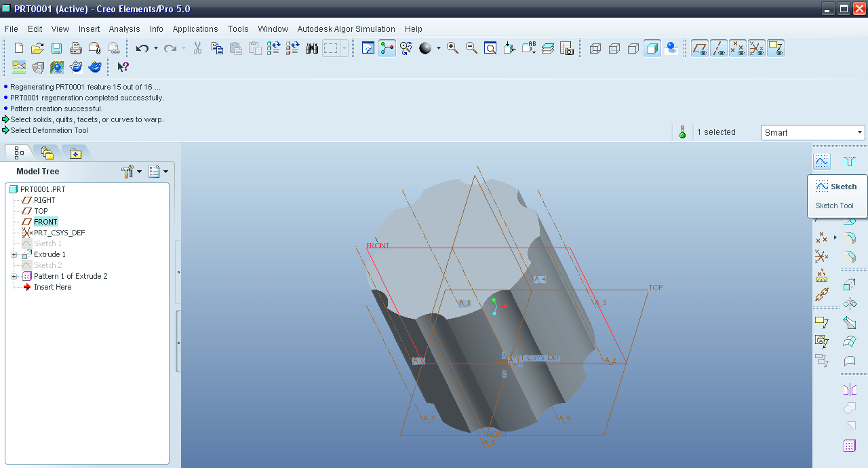This screenshot has height=468, width=868.
Task: Open the Analysis menu
Action: click(x=125, y=29)
